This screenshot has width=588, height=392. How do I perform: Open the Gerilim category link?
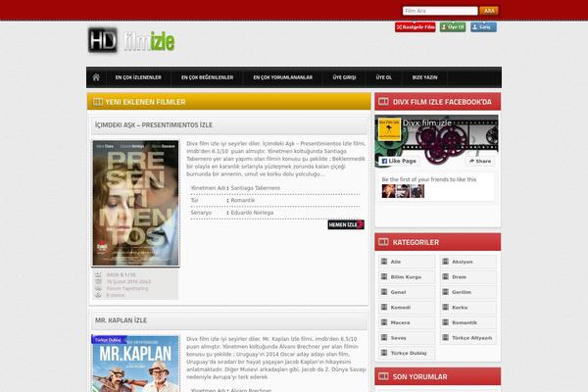tap(462, 292)
